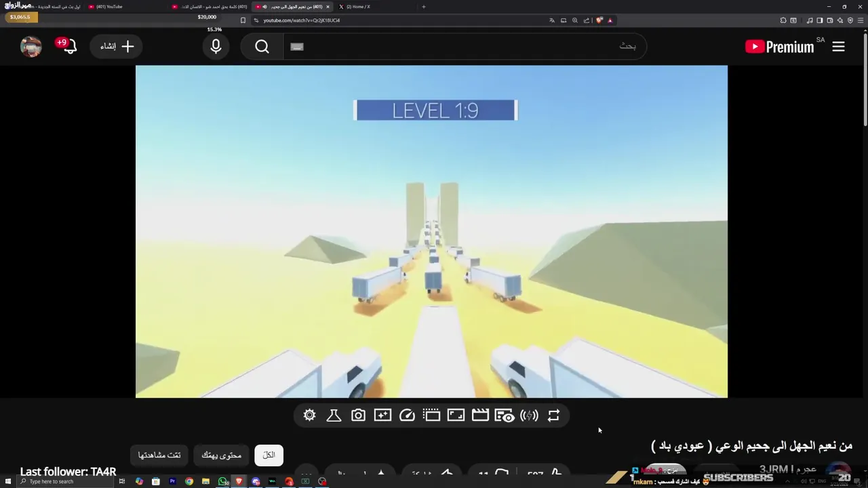The width and height of the screenshot is (868, 488).
Task: Open the playback speed gauge icon
Action: (x=407, y=415)
